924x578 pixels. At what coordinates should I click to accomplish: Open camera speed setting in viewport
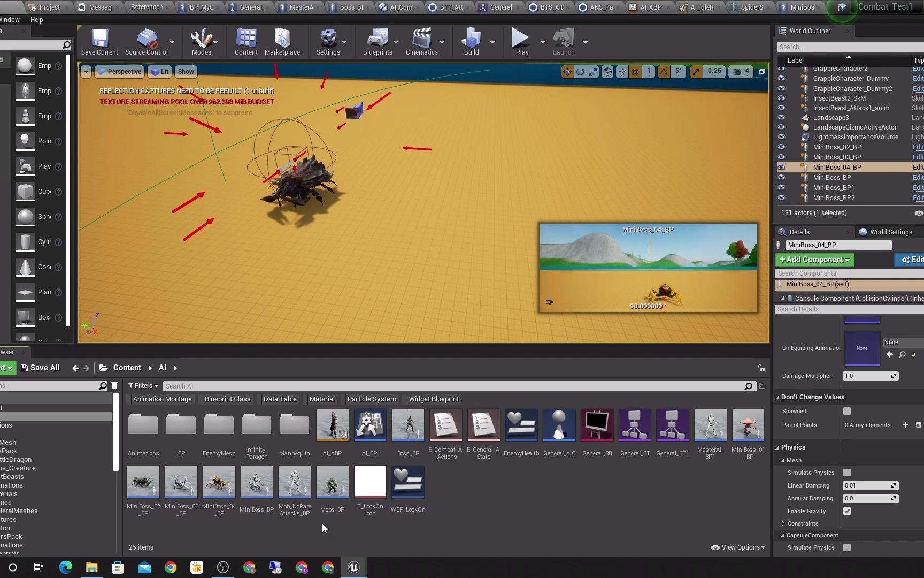[x=742, y=71]
